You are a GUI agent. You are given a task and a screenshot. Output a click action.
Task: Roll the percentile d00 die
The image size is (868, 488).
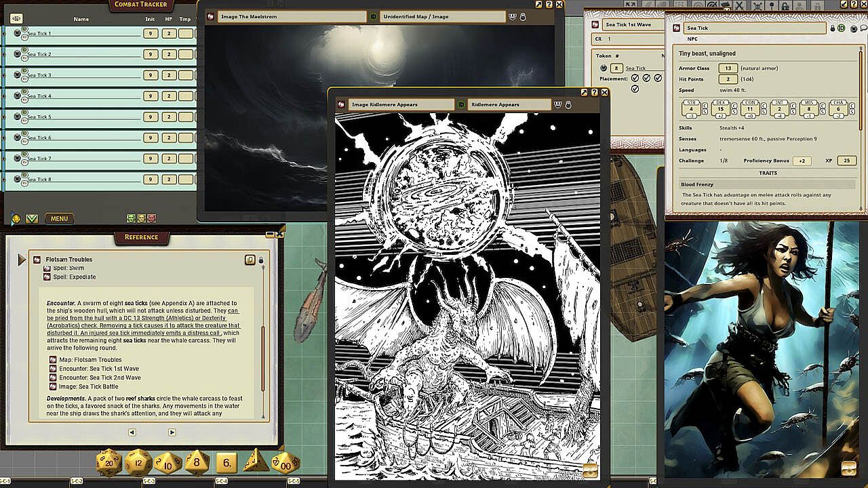(x=285, y=462)
